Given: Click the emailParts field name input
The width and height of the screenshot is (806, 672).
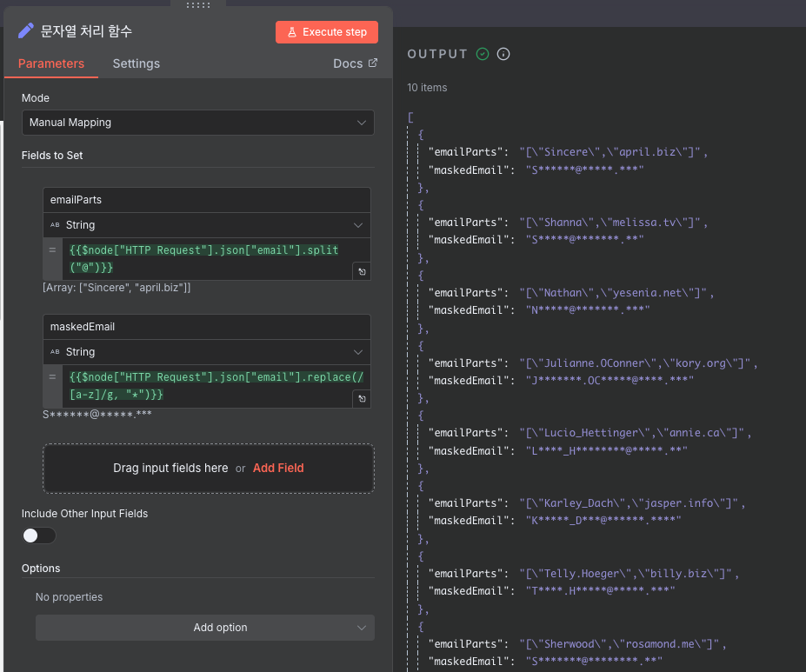Looking at the screenshot, I should 207,200.
